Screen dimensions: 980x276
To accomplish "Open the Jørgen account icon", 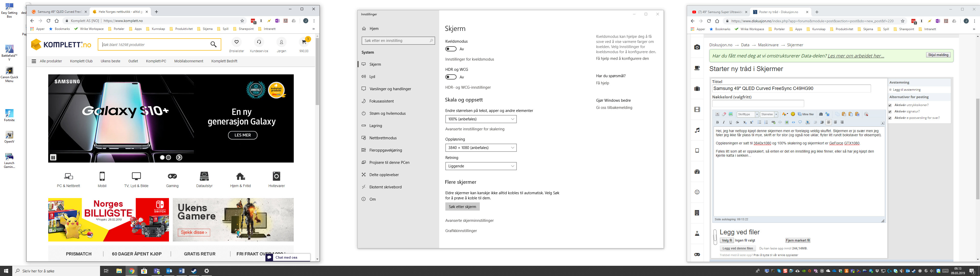I will [281, 42].
